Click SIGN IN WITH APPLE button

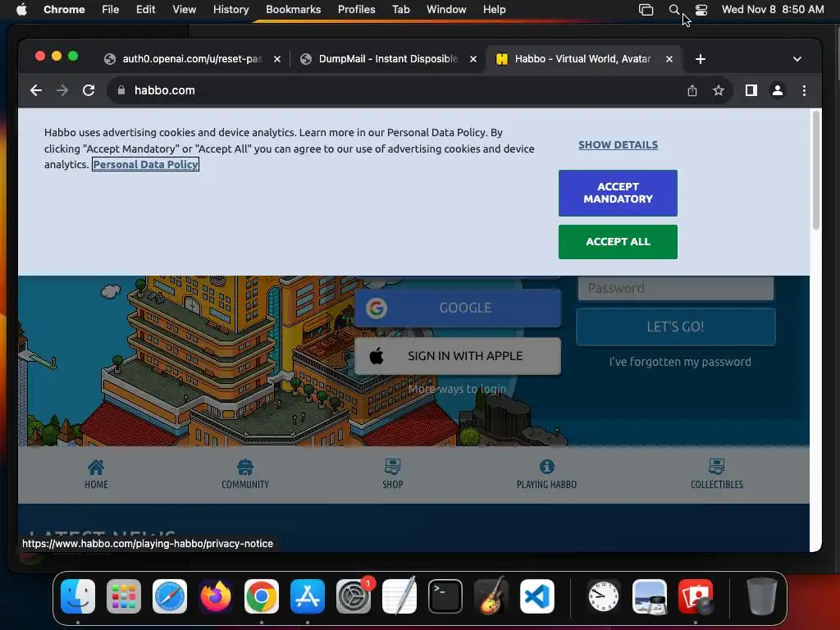point(458,356)
